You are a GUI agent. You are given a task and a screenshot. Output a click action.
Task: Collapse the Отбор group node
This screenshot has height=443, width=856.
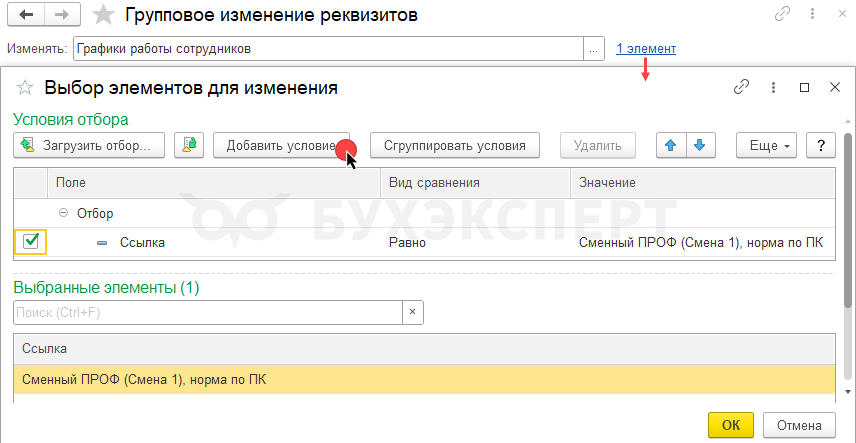click(63, 214)
